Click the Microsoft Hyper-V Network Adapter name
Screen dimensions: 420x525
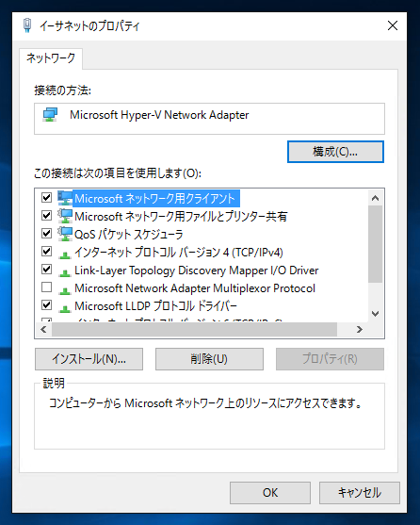tap(159, 115)
